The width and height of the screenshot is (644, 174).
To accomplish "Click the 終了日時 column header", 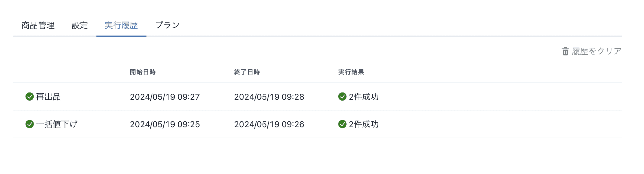I will 247,72.
